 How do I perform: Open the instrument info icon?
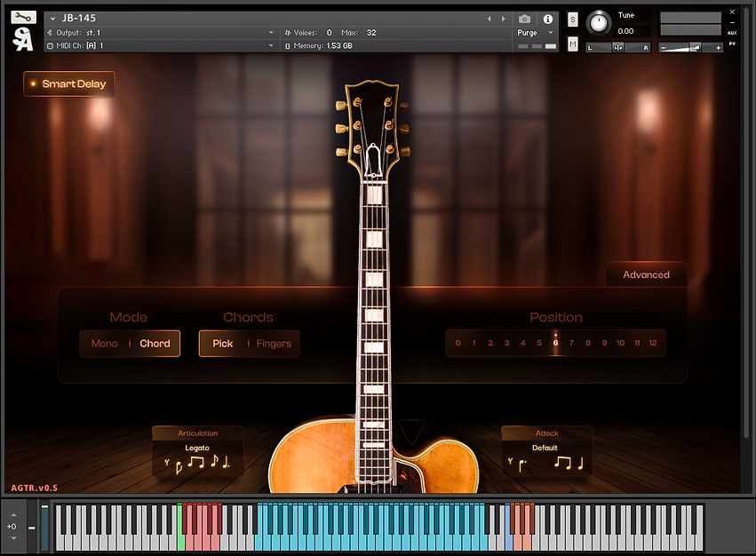tap(547, 19)
